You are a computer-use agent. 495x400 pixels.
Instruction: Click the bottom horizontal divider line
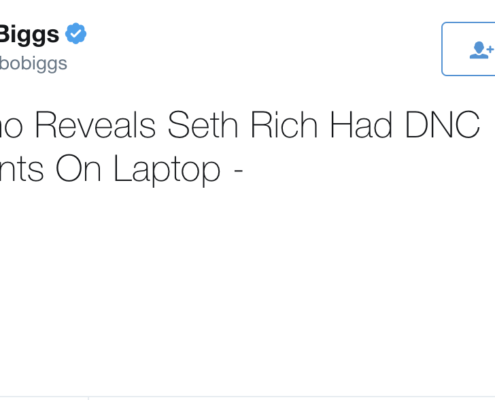[247, 397]
